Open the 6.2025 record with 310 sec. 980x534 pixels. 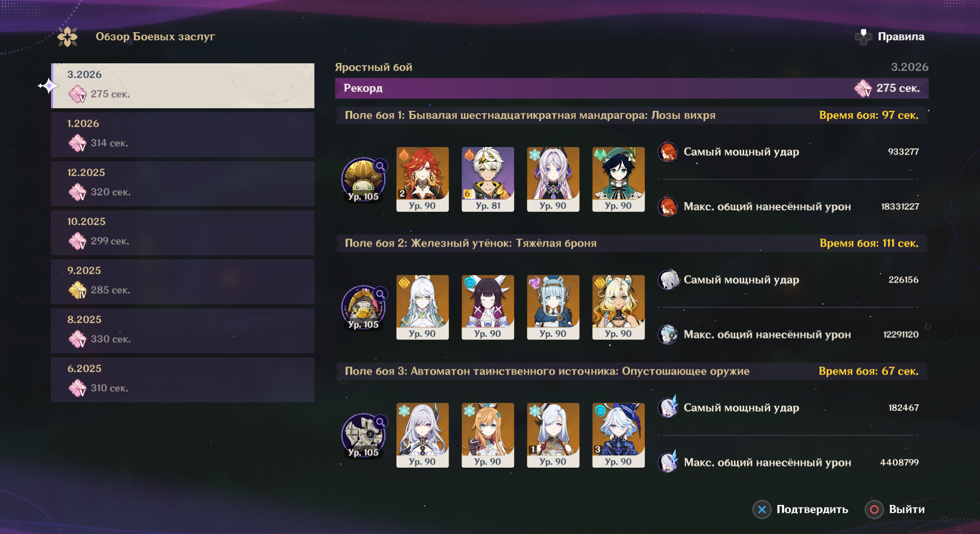click(183, 380)
